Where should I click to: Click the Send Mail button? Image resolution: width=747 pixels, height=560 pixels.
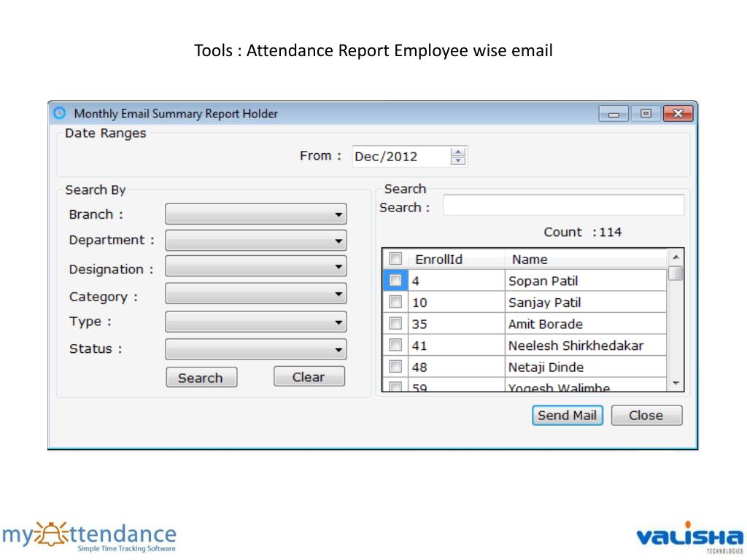[567, 416]
